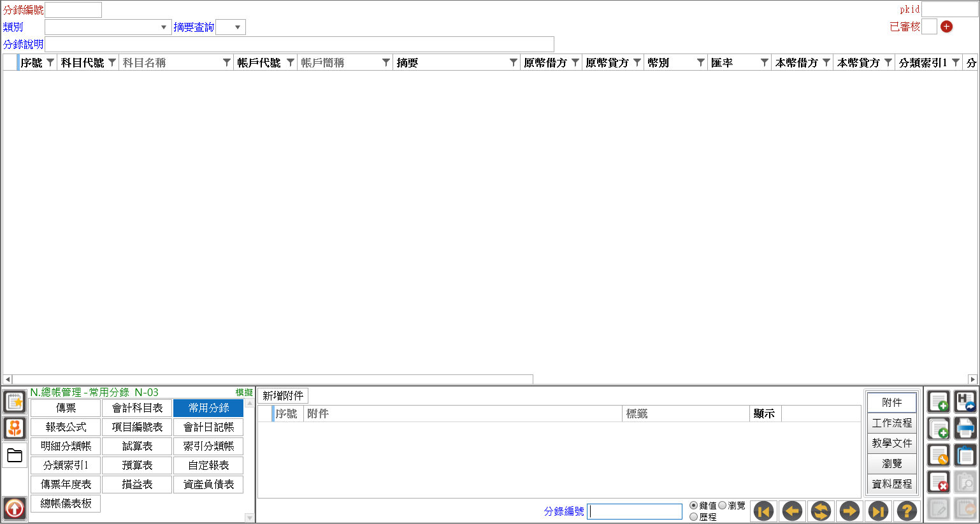The height and width of the screenshot is (524, 980).
Task: Click bottom 分錄編號 search input field
Action: 635,511
